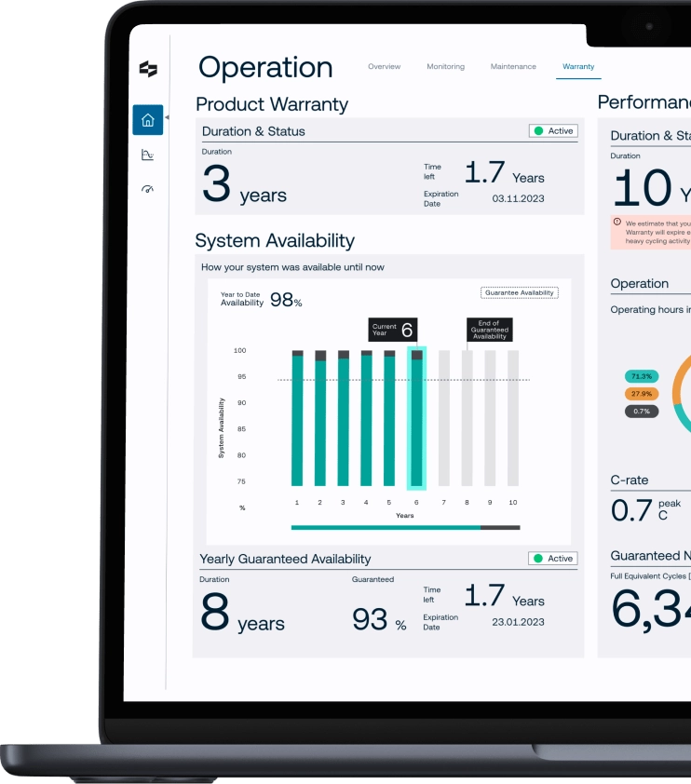
Task: Open the chart analytics sidebar icon
Action: tap(147, 155)
